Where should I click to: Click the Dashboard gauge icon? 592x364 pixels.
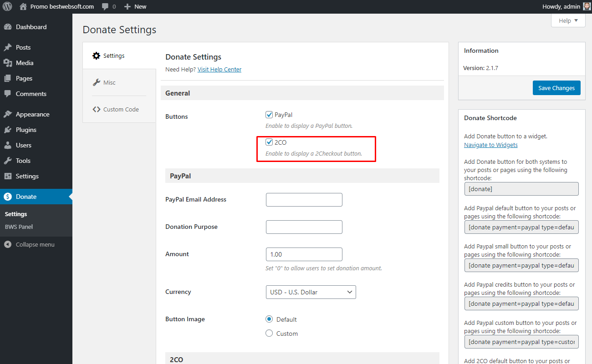(x=8, y=27)
